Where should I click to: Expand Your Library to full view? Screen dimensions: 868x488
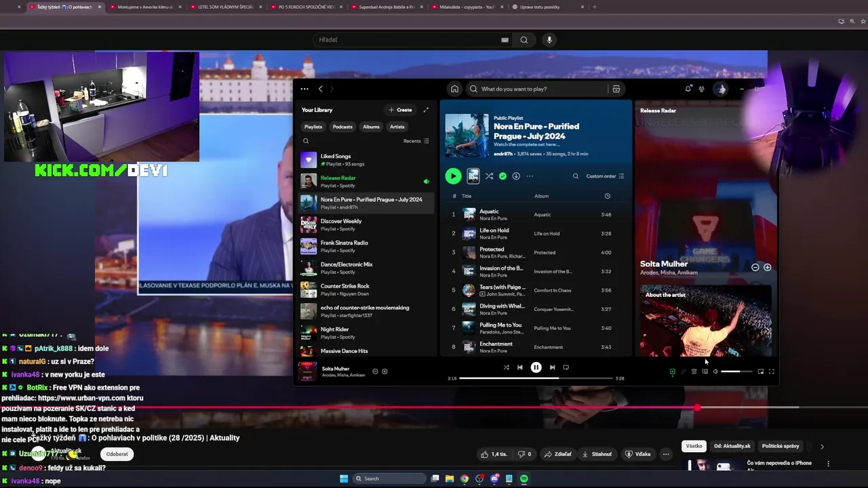click(426, 110)
